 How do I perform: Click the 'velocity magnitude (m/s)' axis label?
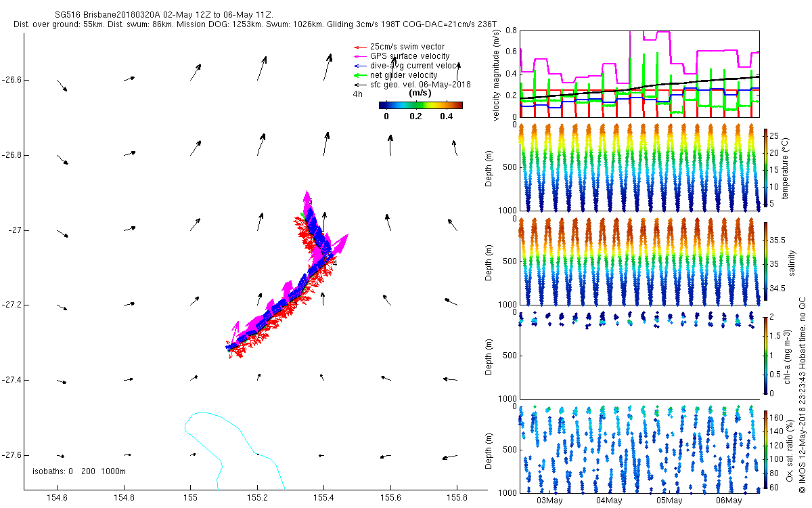[x=497, y=75]
